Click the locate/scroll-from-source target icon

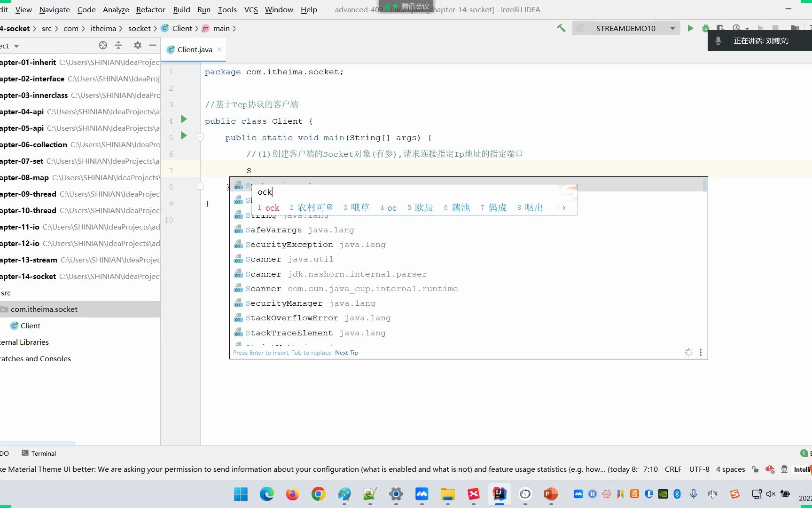(103, 45)
